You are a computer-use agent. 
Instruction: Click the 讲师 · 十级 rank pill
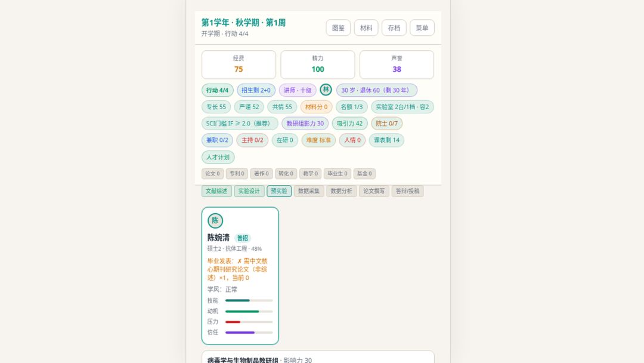click(x=298, y=90)
